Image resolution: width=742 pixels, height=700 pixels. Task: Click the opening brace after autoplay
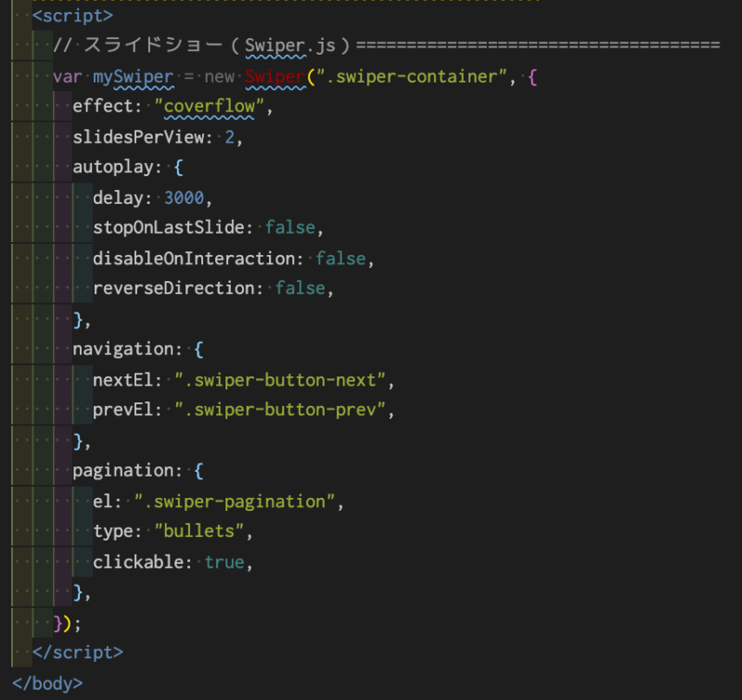178,168
